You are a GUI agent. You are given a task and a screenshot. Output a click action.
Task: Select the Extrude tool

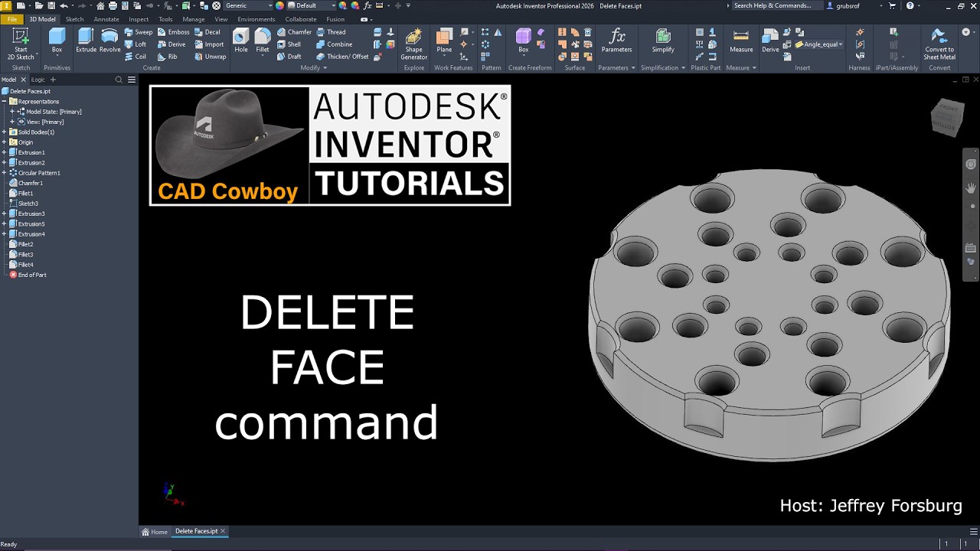tap(86, 41)
